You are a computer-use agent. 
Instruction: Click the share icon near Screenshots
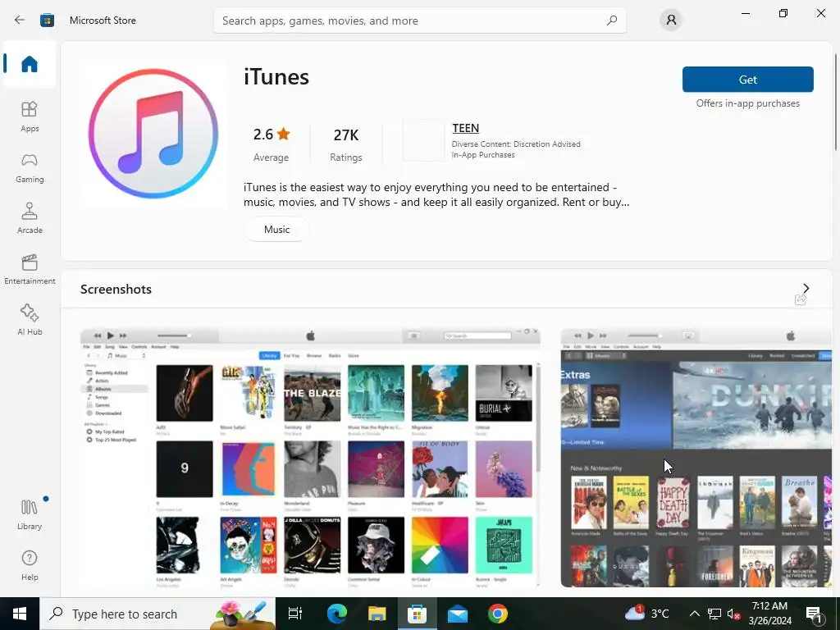801,300
